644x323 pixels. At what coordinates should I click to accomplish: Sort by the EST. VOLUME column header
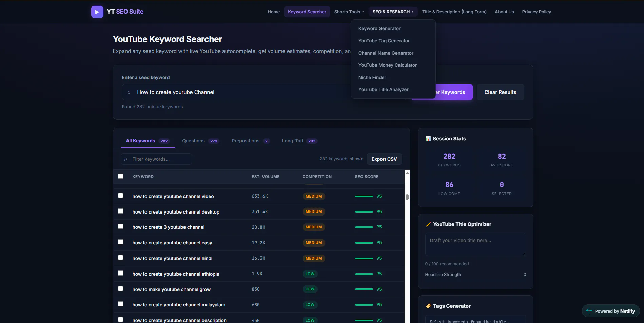[266, 177]
